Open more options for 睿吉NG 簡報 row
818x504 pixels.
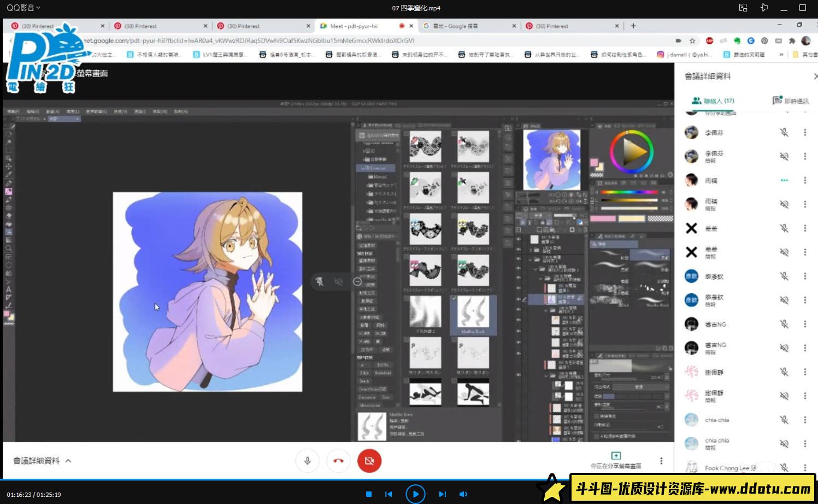805,348
